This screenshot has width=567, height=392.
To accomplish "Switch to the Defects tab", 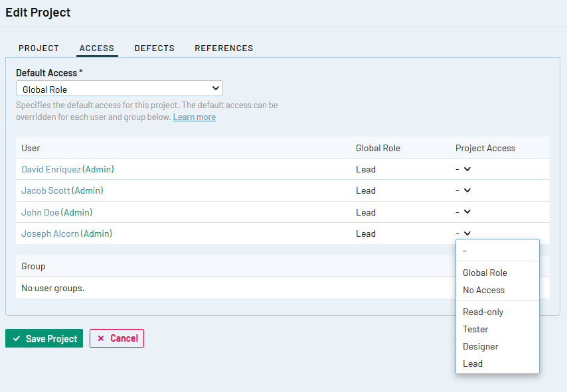I will click(x=154, y=48).
